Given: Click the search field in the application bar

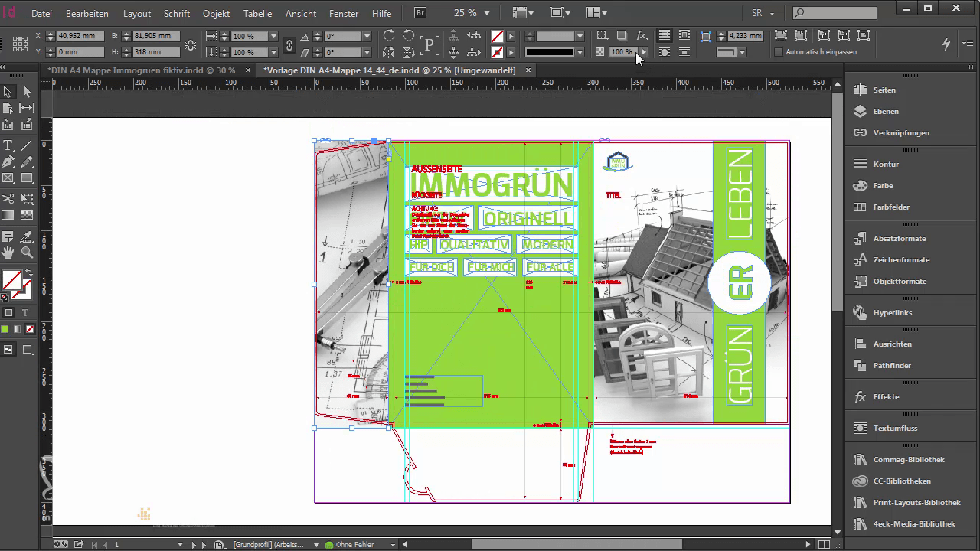Looking at the screenshot, I should point(834,13).
